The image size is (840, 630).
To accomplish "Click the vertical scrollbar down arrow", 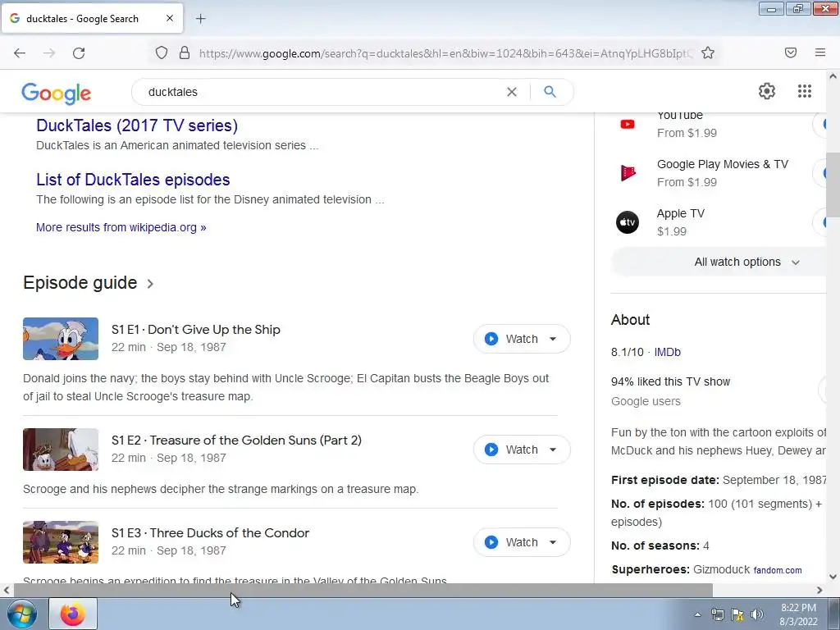I will (x=833, y=577).
